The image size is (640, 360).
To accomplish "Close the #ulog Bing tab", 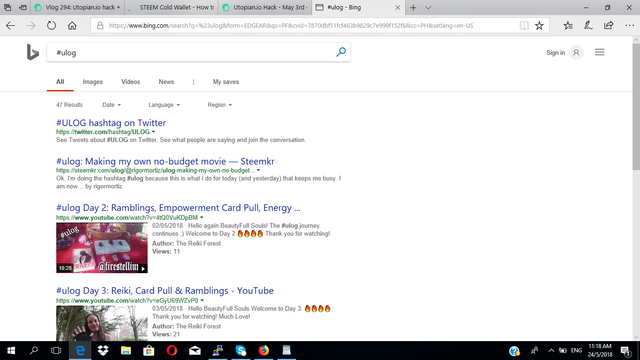I will [398, 7].
